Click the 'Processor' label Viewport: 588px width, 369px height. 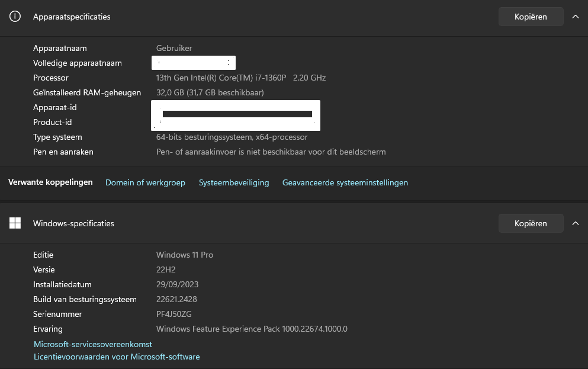[50, 78]
